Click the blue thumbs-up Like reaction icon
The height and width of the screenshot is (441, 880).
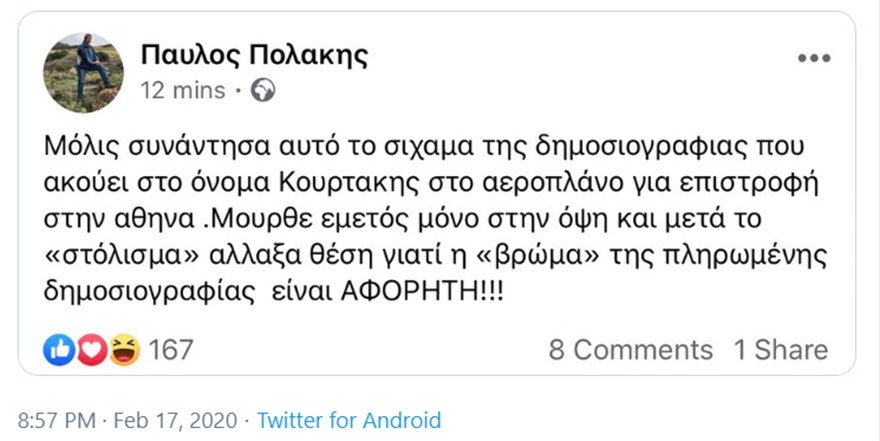(60, 350)
